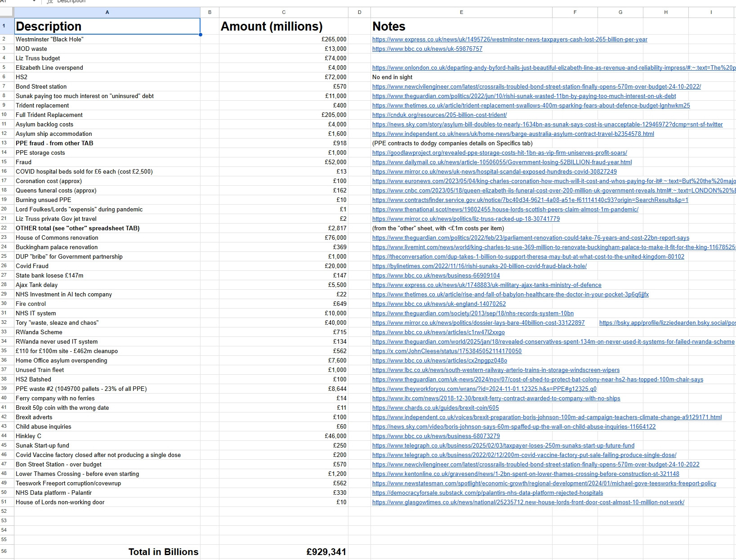
Task: Open the theyworkforyou PPE wrans link
Action: coord(484,389)
